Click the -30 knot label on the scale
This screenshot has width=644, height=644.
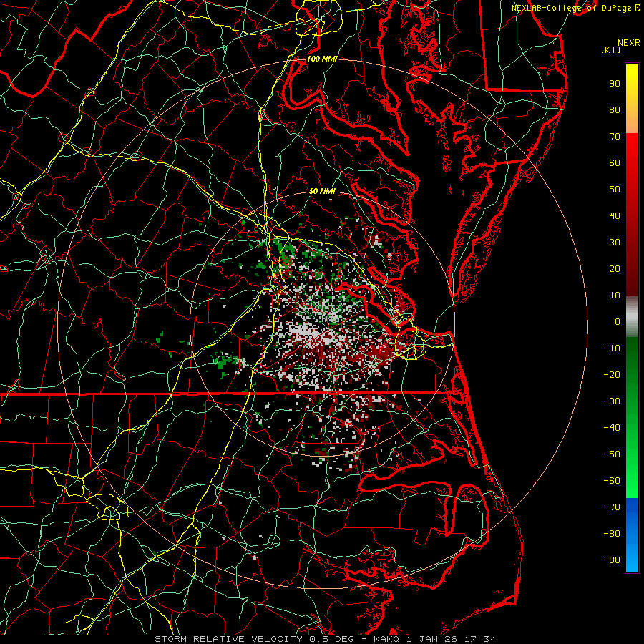612,401
